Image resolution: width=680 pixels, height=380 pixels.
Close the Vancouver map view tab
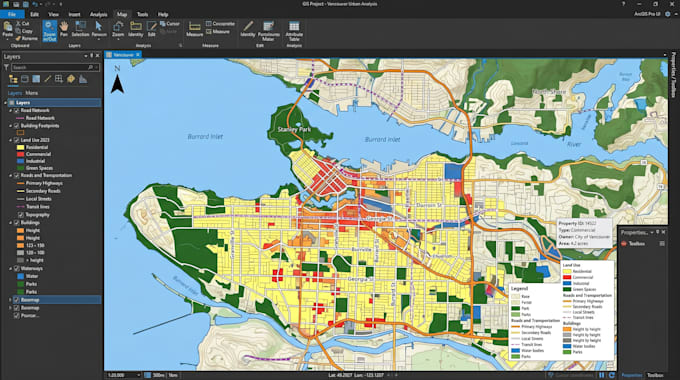pyautogui.click(x=138, y=55)
